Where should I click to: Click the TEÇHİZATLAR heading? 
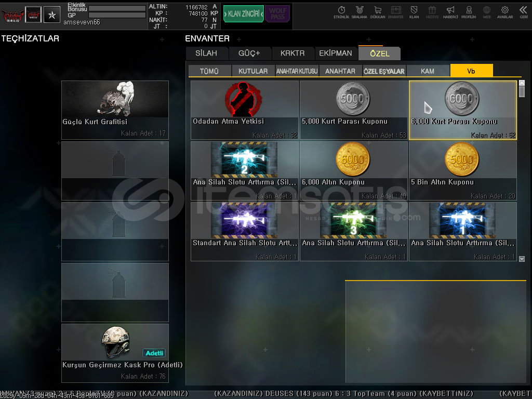pyautogui.click(x=30, y=38)
